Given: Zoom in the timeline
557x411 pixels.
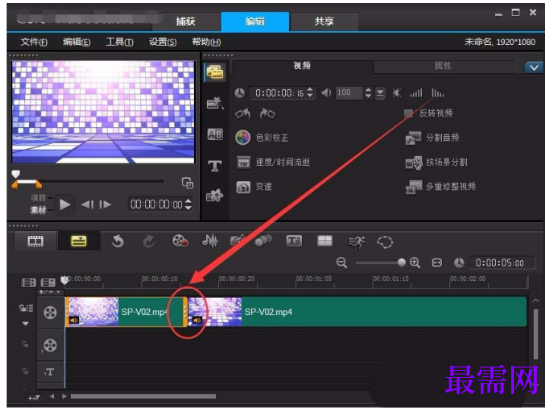Looking at the screenshot, I should click(415, 263).
